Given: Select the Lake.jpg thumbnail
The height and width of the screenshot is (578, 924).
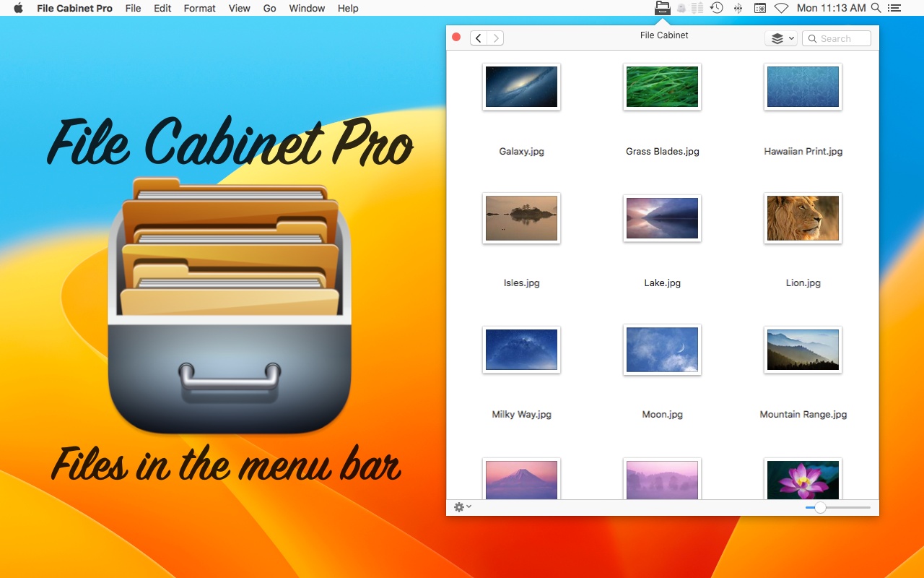Looking at the screenshot, I should (x=662, y=218).
